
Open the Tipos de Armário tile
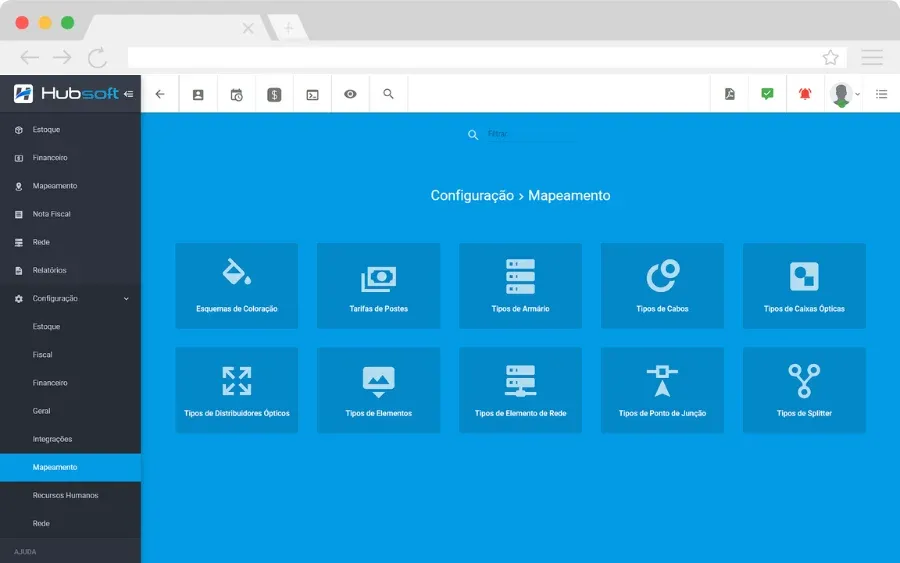coord(521,286)
